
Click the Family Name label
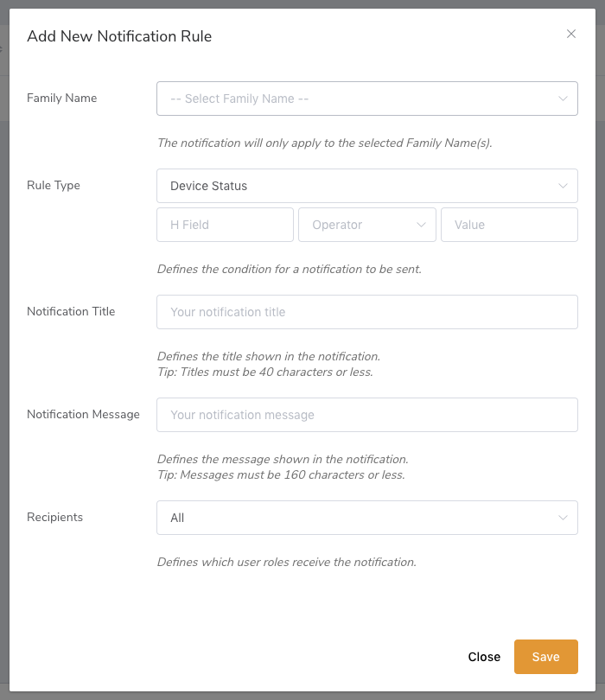(x=61, y=98)
